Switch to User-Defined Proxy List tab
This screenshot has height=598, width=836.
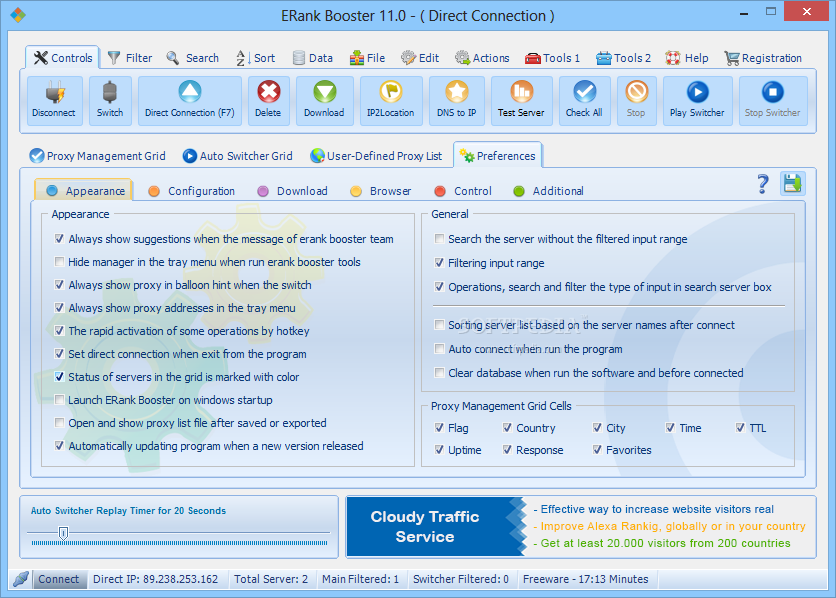pos(376,156)
